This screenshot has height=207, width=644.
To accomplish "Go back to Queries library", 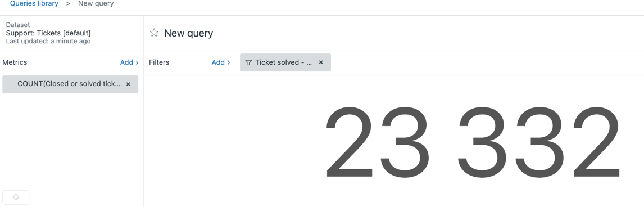I will coord(34,4).
